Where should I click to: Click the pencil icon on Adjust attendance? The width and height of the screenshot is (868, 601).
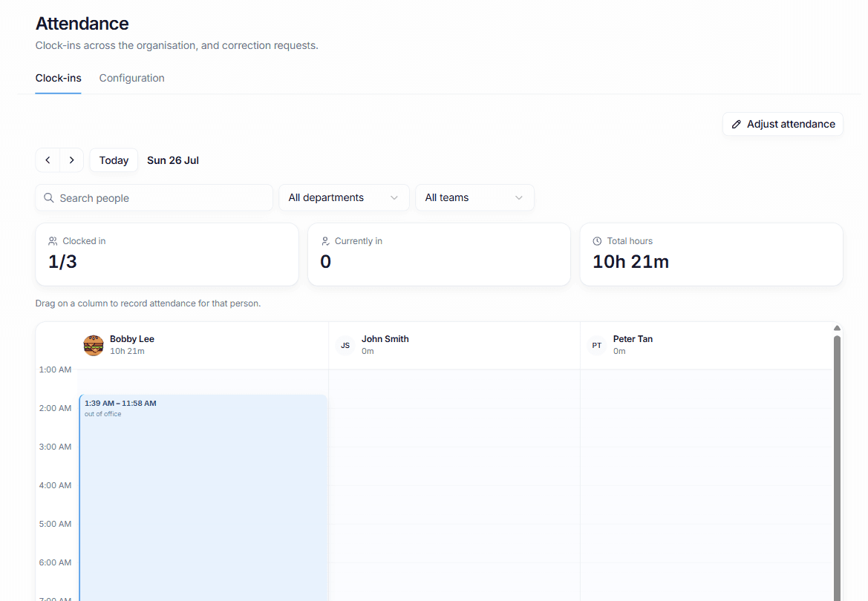[737, 125]
